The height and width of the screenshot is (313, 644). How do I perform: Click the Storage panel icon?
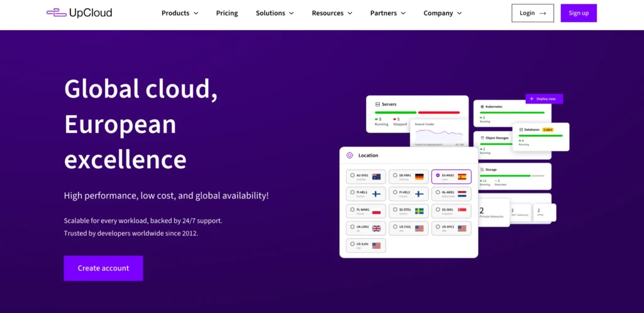pos(482,169)
